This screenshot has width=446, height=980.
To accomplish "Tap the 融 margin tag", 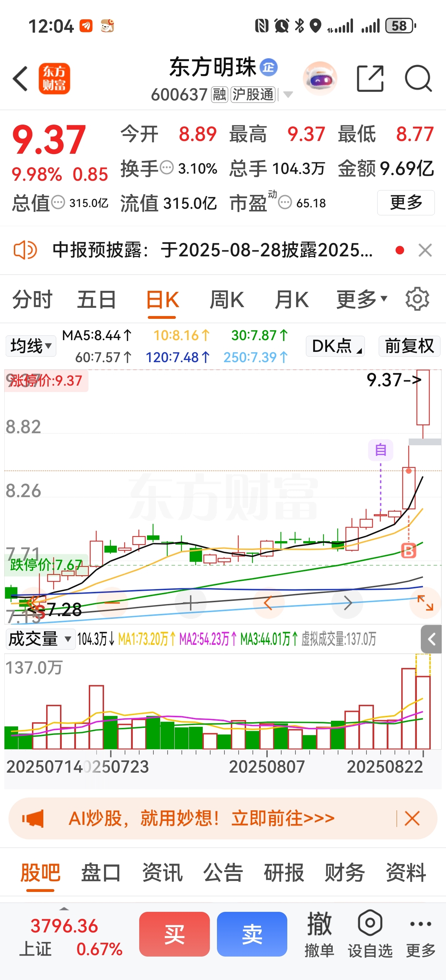I will 219,94.
